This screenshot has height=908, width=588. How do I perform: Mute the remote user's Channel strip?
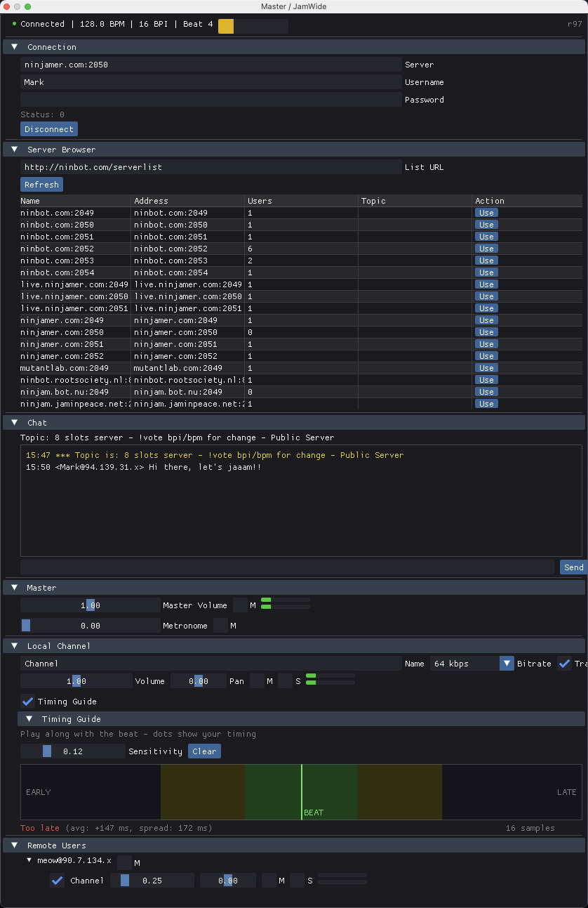coord(269,880)
